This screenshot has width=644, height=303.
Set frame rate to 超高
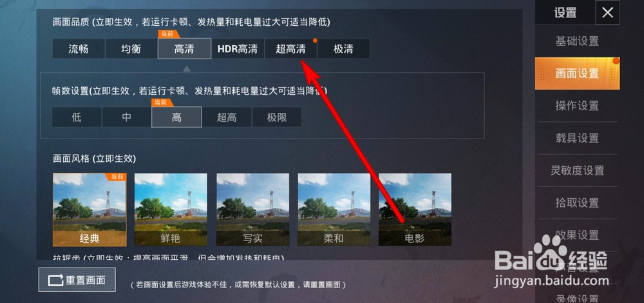227,117
